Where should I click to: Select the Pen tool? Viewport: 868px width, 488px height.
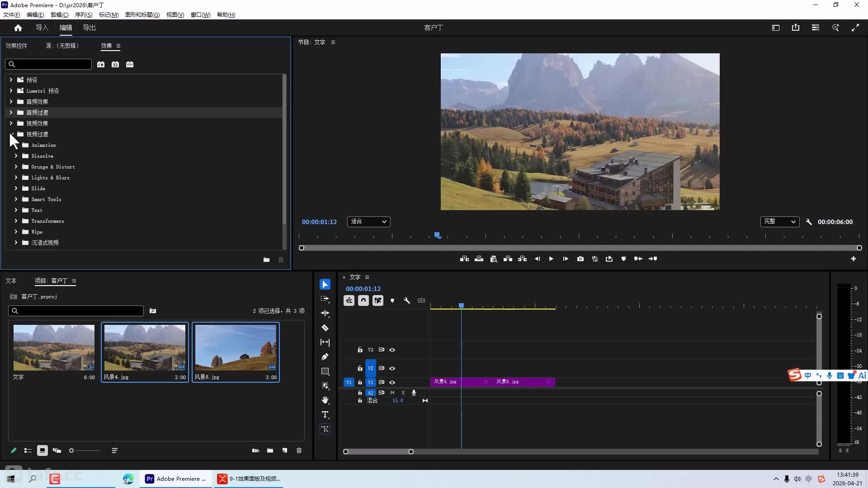pos(325,357)
